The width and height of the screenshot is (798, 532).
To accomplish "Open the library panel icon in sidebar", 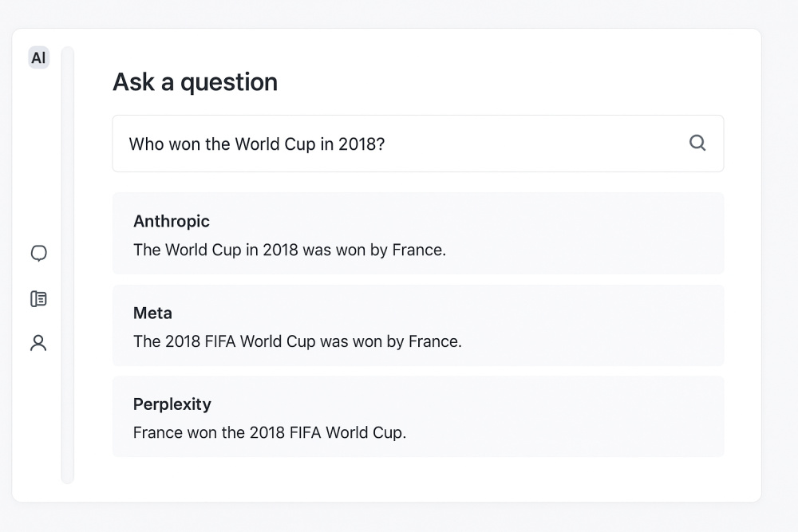I will (38, 299).
